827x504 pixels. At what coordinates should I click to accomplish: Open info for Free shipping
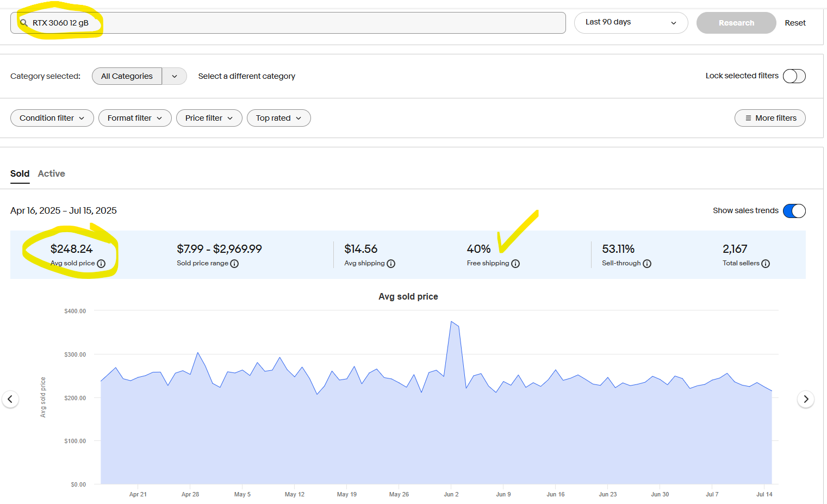(x=515, y=264)
